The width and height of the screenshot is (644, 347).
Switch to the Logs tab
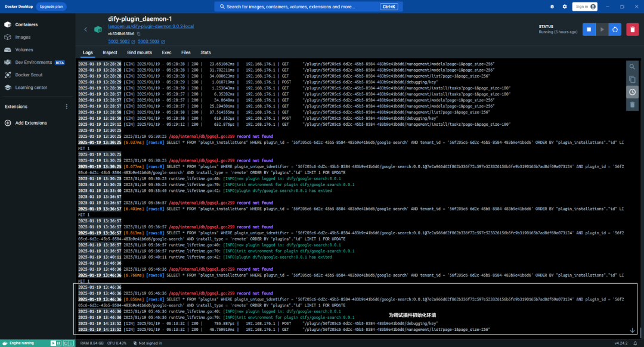click(88, 52)
